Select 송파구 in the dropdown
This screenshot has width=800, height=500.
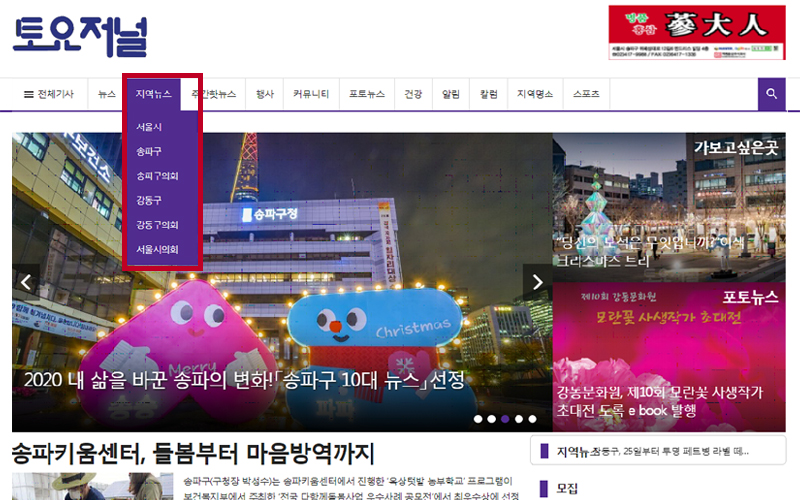(x=148, y=152)
